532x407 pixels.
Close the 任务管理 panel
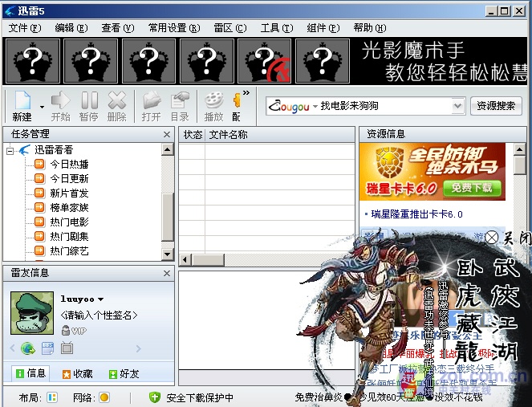point(167,134)
